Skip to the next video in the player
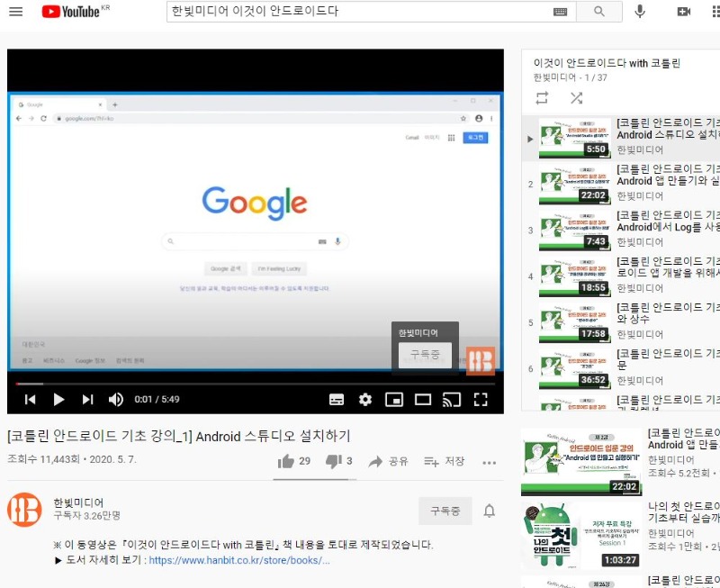The height and width of the screenshot is (588, 720). (87, 399)
